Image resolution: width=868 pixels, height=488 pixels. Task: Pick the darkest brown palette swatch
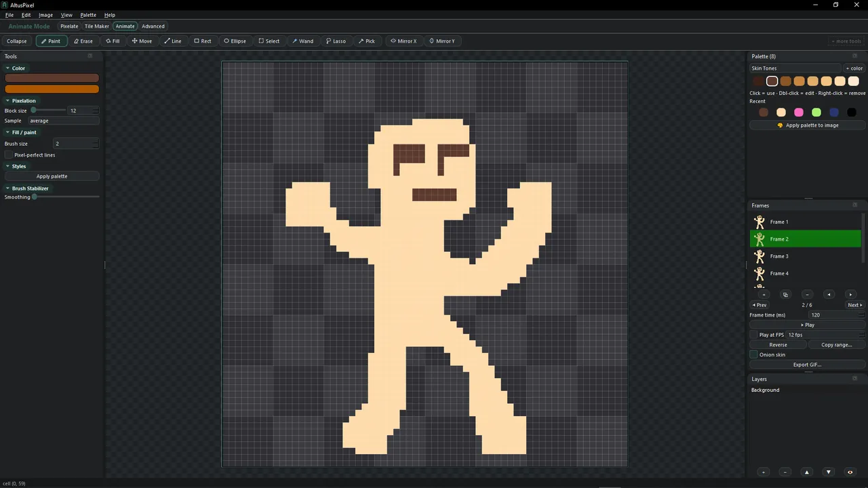coord(758,81)
